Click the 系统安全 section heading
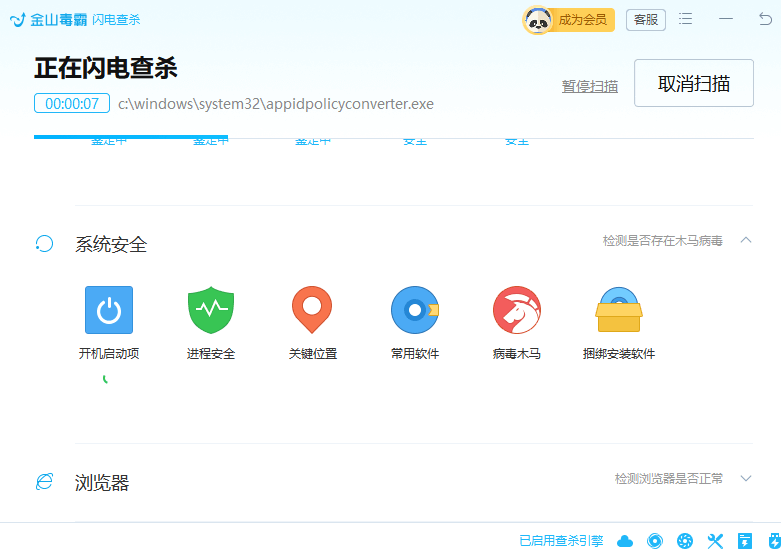781x550 pixels. (111, 244)
